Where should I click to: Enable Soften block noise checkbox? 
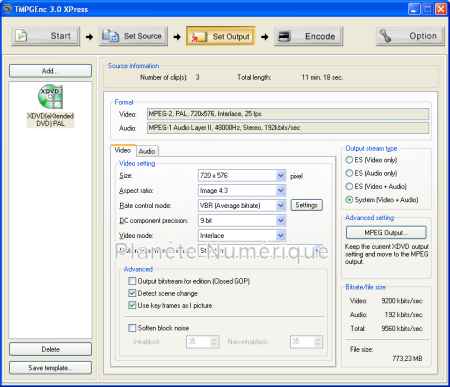[x=132, y=328]
